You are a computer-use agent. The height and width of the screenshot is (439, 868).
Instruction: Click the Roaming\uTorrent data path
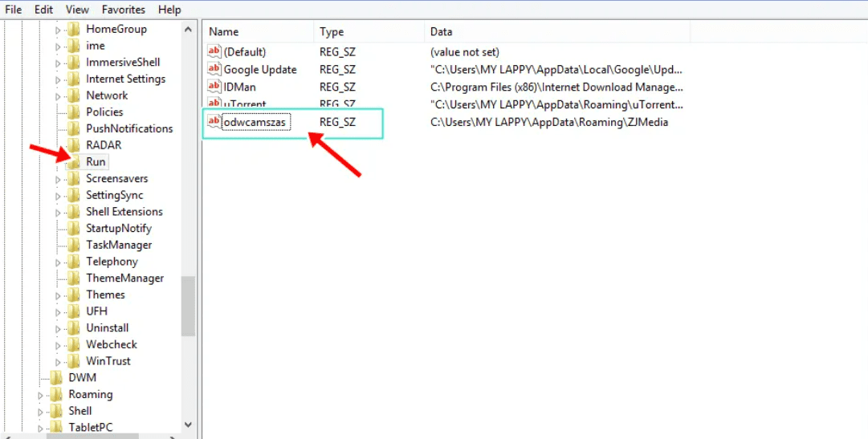(556, 104)
